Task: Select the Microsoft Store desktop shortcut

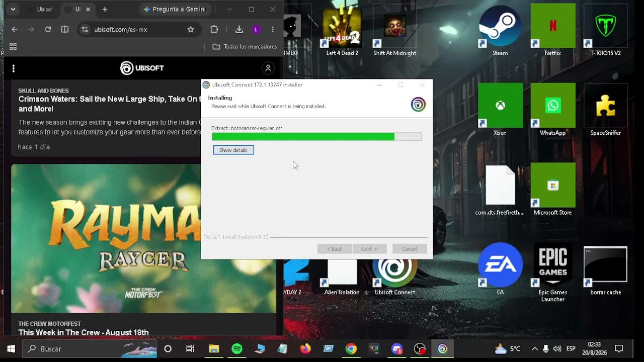Action: (x=552, y=190)
